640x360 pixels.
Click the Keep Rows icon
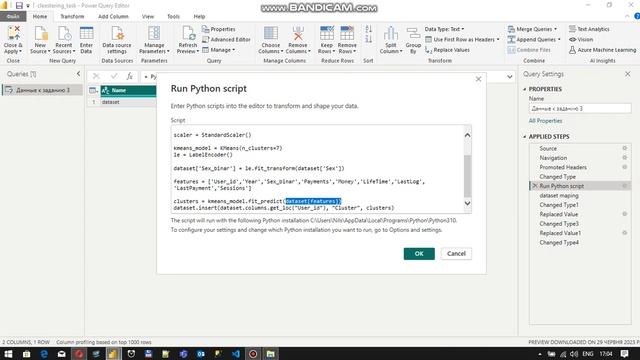point(327,39)
